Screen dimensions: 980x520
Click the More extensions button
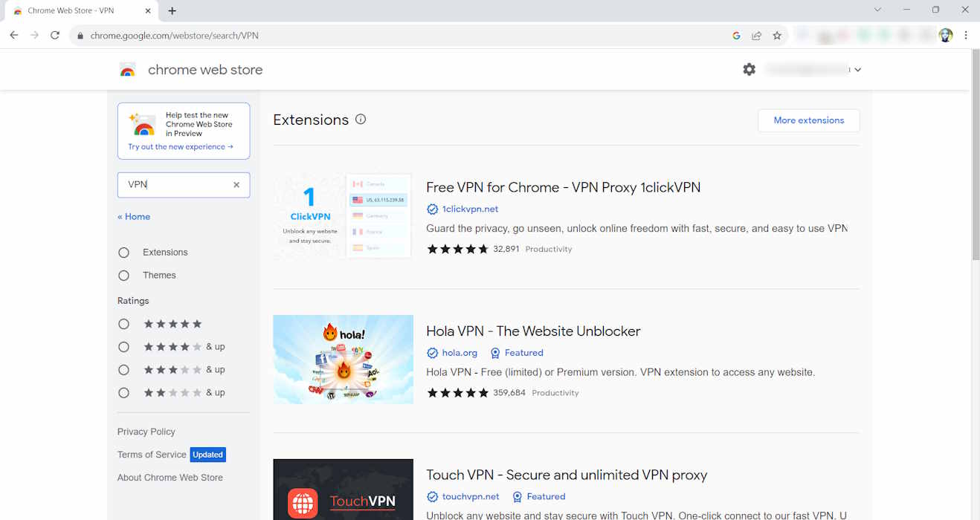tap(808, 120)
